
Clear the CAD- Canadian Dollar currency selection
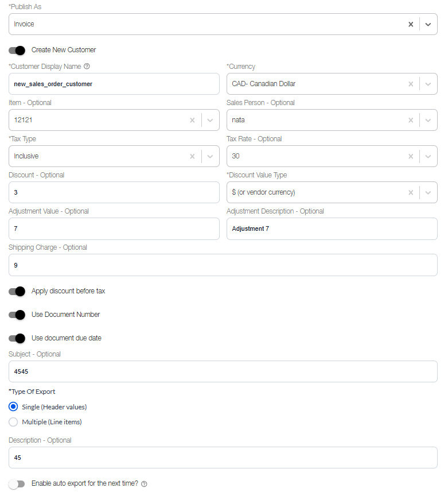[411, 83]
